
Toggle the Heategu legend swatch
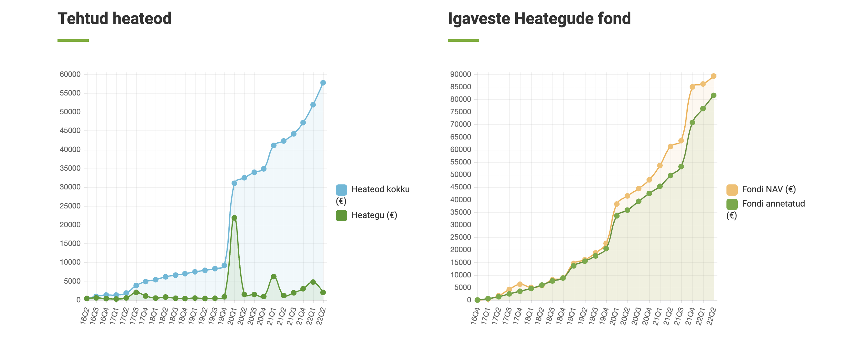point(341,216)
